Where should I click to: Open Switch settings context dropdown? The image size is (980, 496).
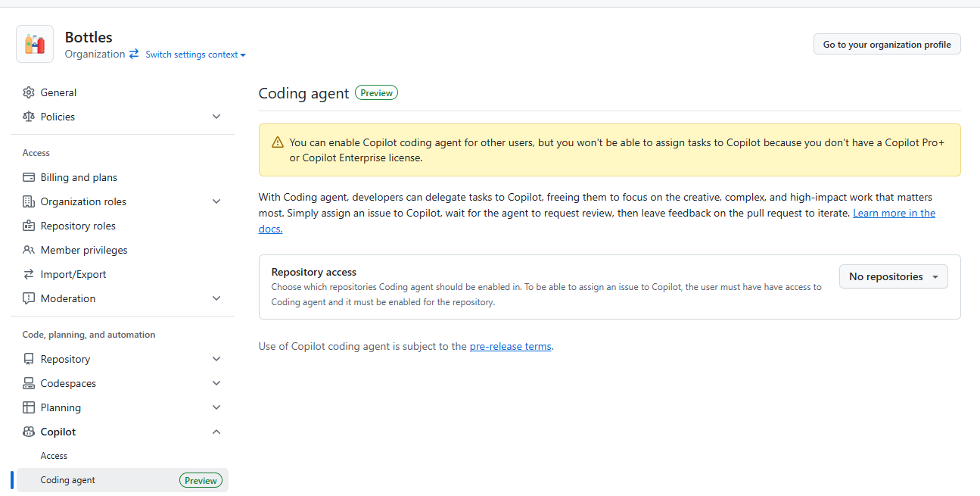(x=195, y=55)
